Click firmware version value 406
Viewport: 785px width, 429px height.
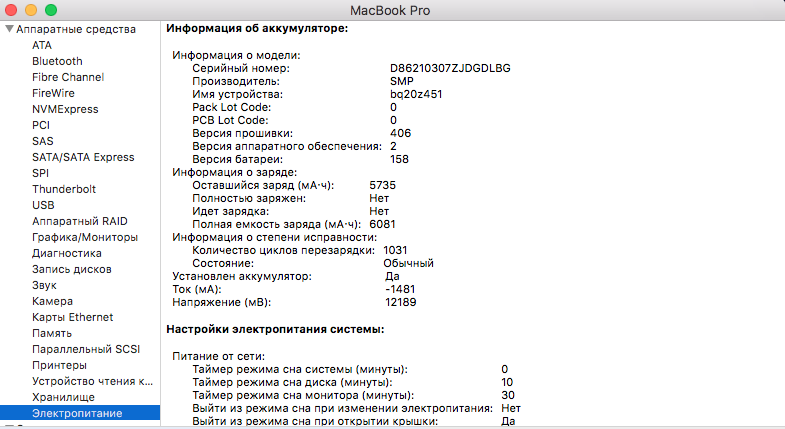click(401, 133)
